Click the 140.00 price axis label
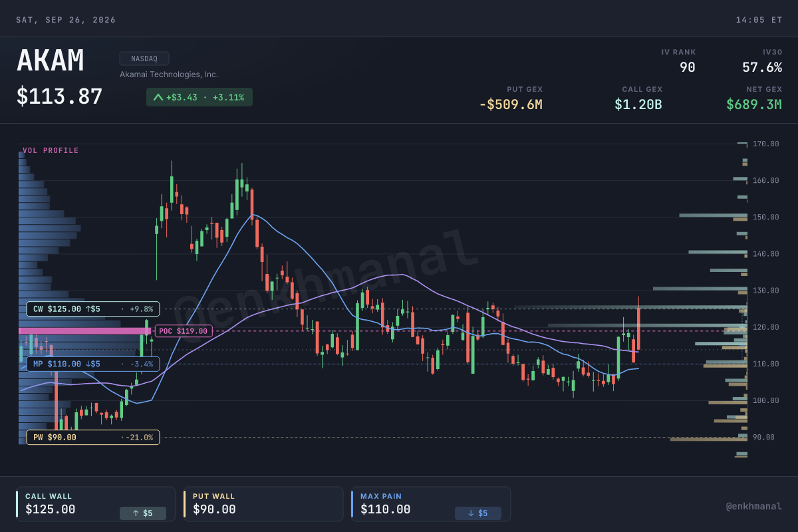Image resolution: width=798 pixels, height=532 pixels. coord(765,254)
